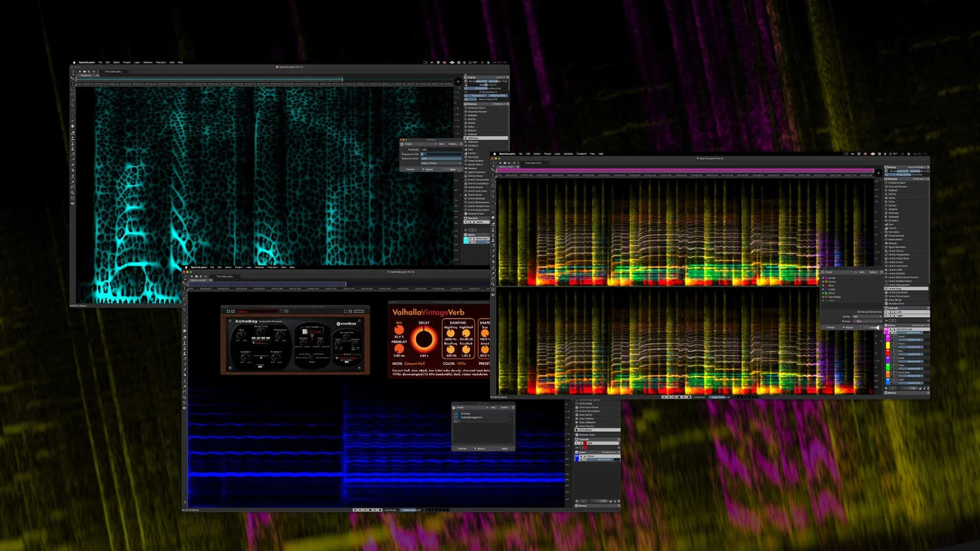Select the highlighted DePlosive module in the list
This screenshot has width=980, height=551.
coord(473,138)
